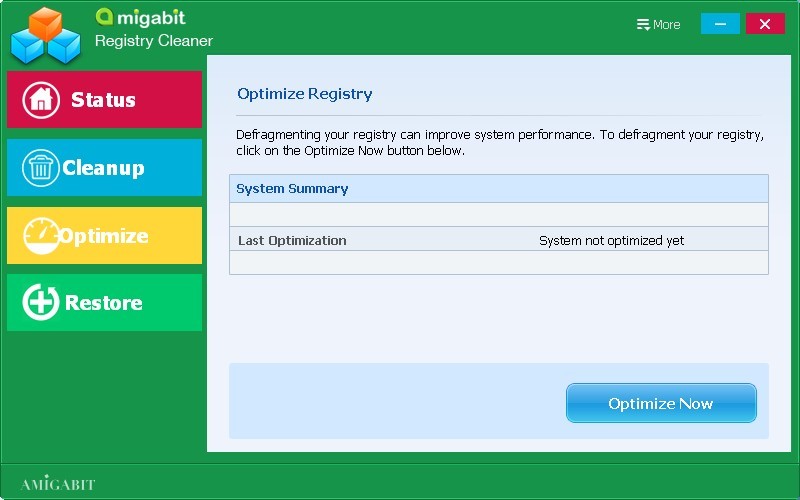
Task: Go to the Restore tab label
Action: tap(103, 303)
